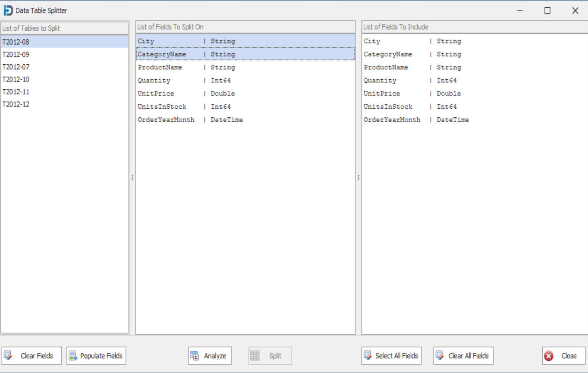Click the Select All Fields icon
The image size is (588, 373).
tap(368, 355)
